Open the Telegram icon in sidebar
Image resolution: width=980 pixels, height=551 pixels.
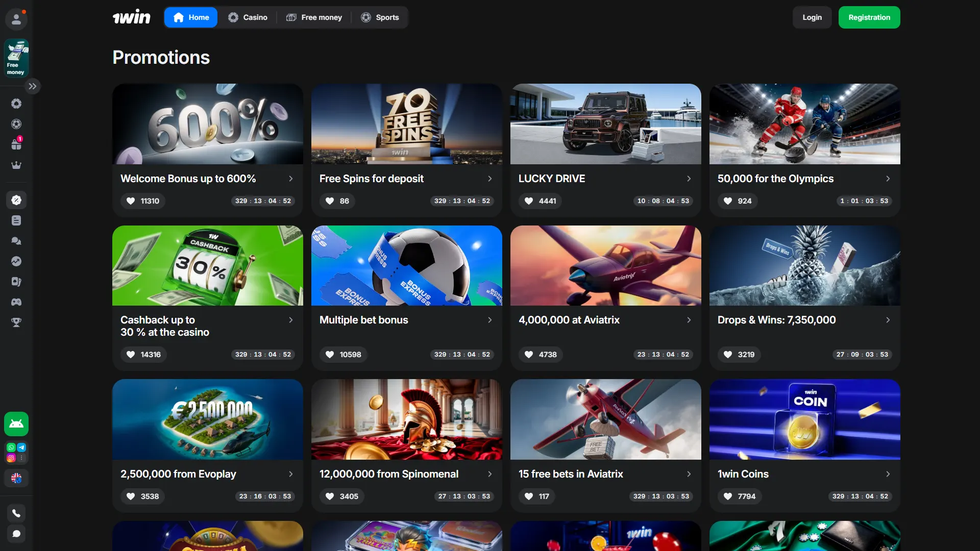pos(22,447)
